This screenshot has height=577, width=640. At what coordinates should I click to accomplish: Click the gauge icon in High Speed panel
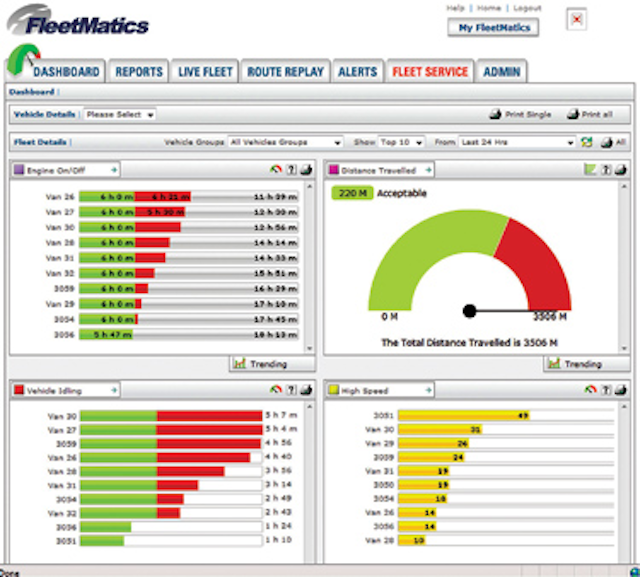[591, 390]
